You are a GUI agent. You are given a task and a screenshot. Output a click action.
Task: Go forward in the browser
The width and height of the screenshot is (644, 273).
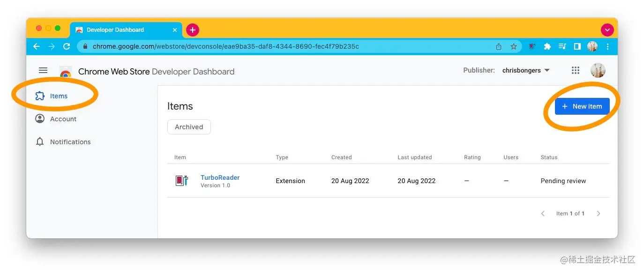[x=52, y=46]
